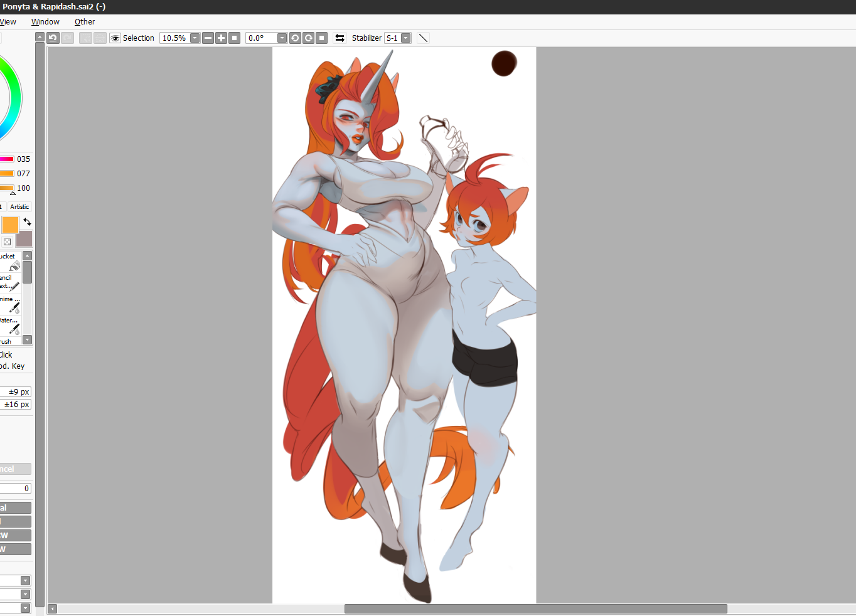Screen dimensions: 856x616
Task: Select the Watercolor brush tool
Action: tap(11, 325)
